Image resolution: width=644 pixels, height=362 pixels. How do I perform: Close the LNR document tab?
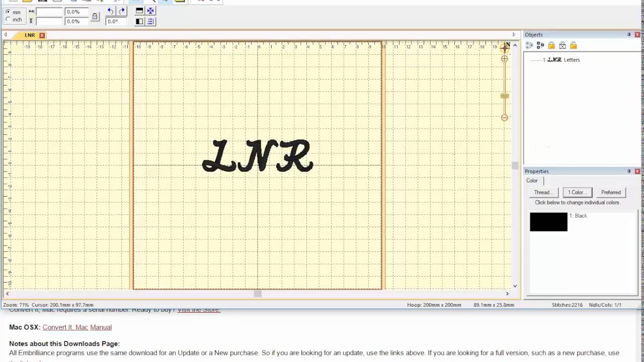pyautogui.click(x=42, y=35)
